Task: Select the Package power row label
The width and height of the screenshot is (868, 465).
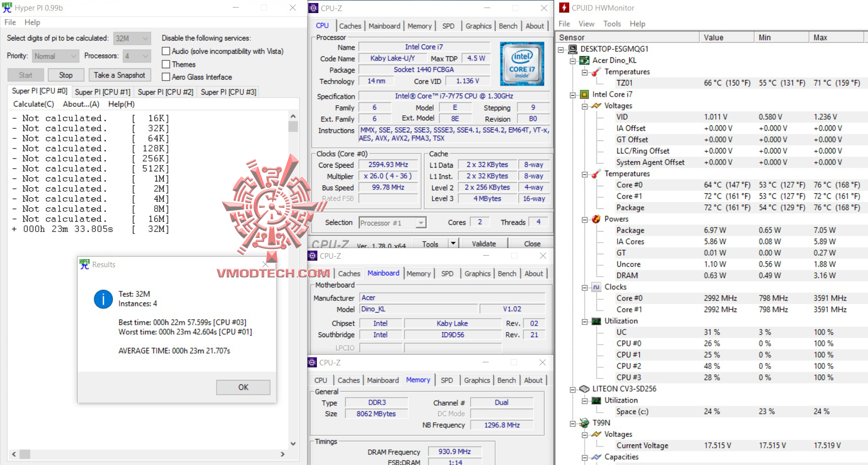Action: [630, 230]
